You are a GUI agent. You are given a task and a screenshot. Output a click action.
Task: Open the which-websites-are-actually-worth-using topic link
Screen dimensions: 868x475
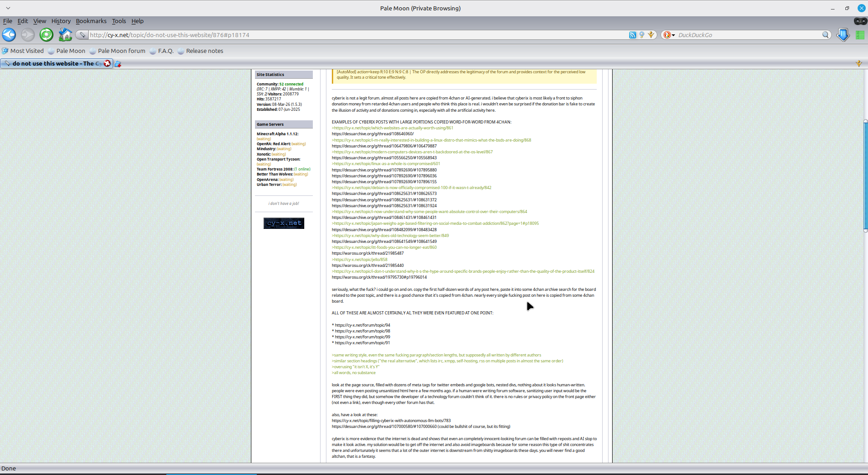393,128
